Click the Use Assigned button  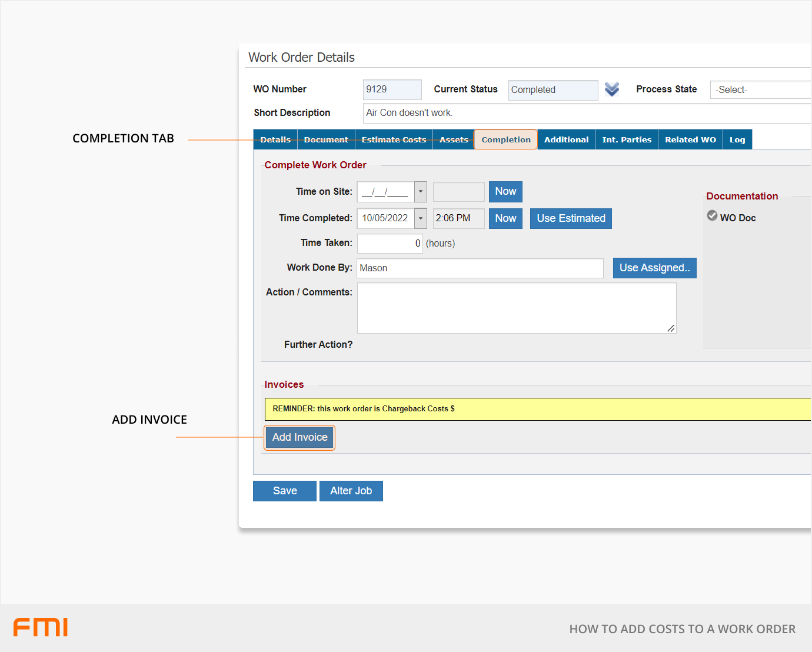click(x=654, y=268)
